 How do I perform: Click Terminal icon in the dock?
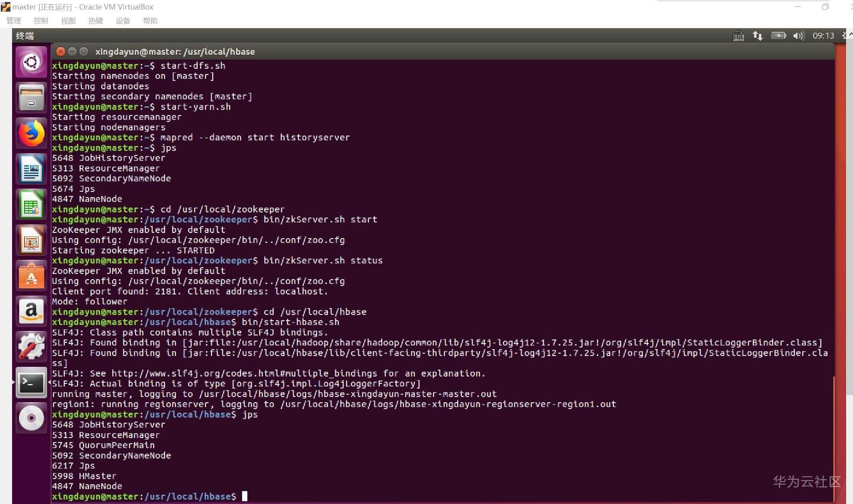click(31, 383)
